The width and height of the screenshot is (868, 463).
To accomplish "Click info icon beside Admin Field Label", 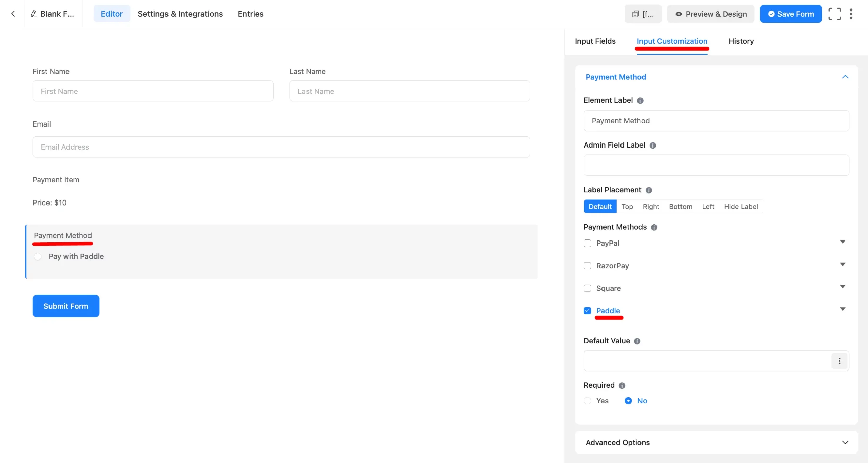I will tap(653, 146).
